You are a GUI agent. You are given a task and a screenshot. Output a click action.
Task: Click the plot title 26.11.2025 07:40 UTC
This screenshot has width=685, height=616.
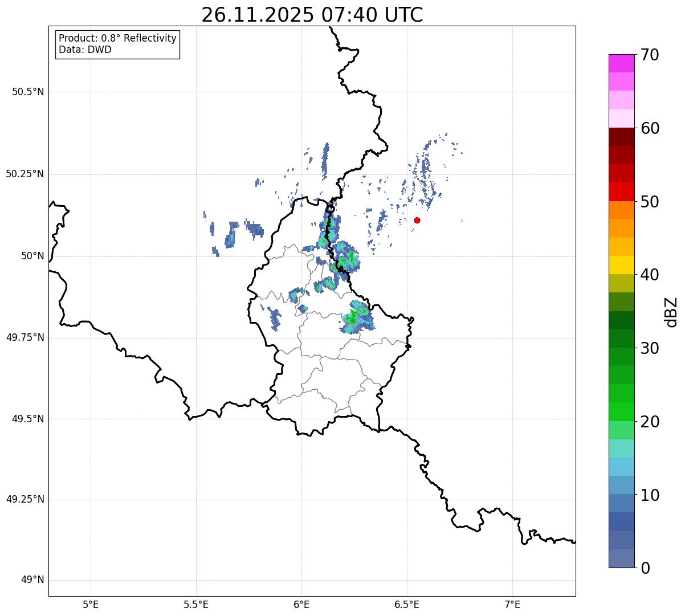click(312, 15)
